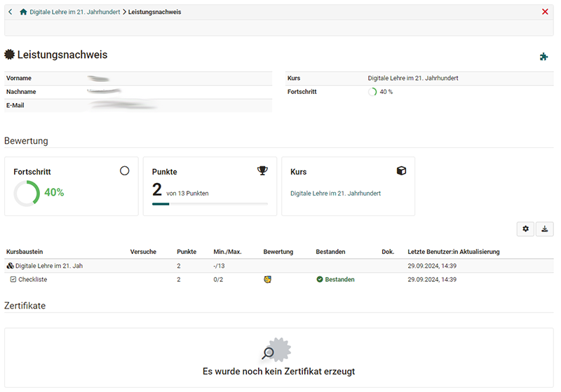Sort by the Kursbaustein column header
Image resolution: width=561 pixels, height=392 pixels.
[x=25, y=252]
